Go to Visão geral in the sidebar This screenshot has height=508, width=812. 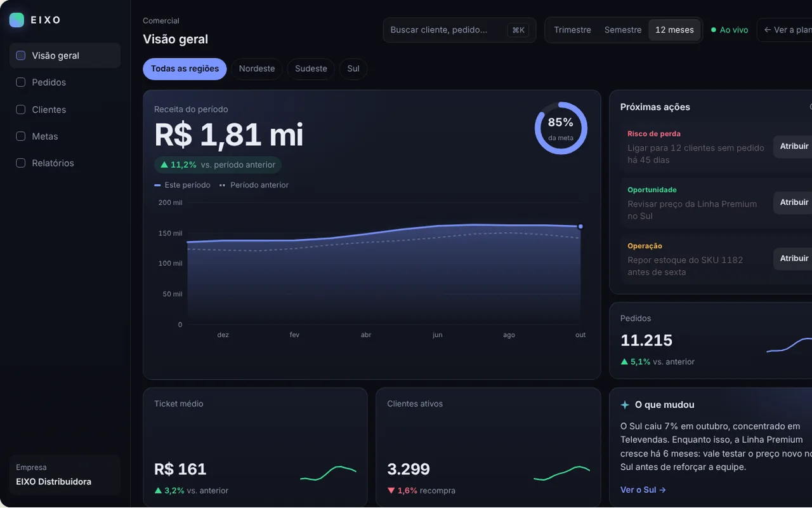pyautogui.click(x=65, y=55)
